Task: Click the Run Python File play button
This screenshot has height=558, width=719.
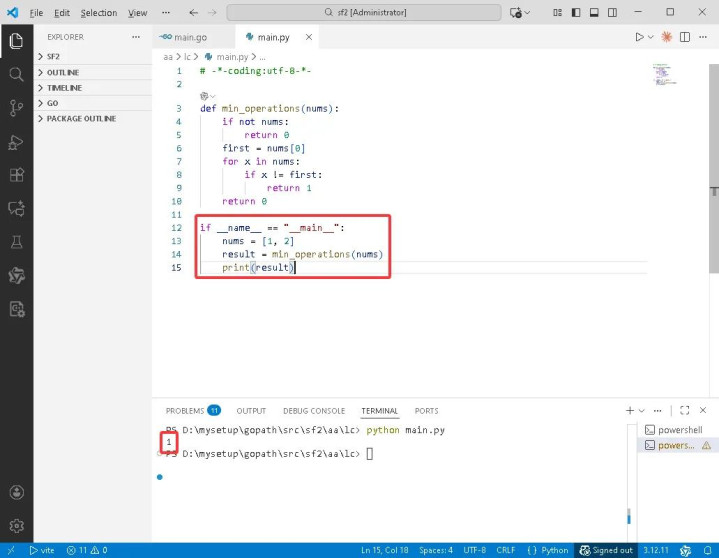Action: coord(640,37)
